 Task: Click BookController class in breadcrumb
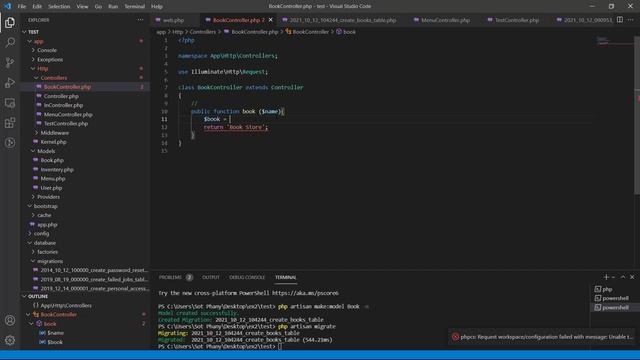tap(307, 32)
